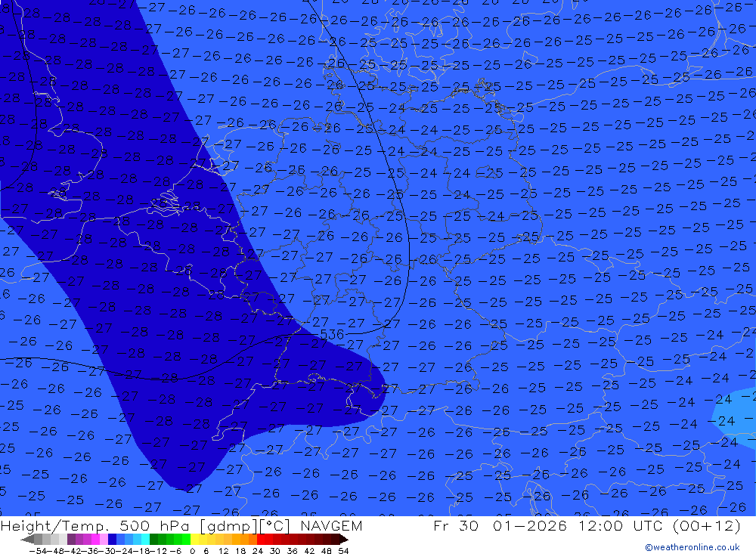Viewport: 756px width, 554px height.
Task: Select the NAVGEM model name in title
Action: click(331, 525)
